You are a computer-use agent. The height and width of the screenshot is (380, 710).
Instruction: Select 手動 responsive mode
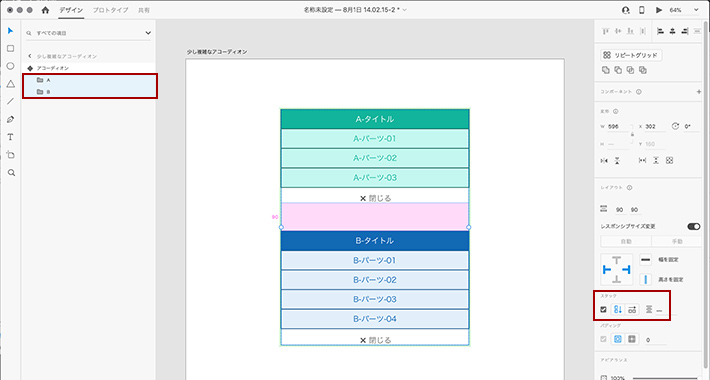pyautogui.click(x=676, y=241)
